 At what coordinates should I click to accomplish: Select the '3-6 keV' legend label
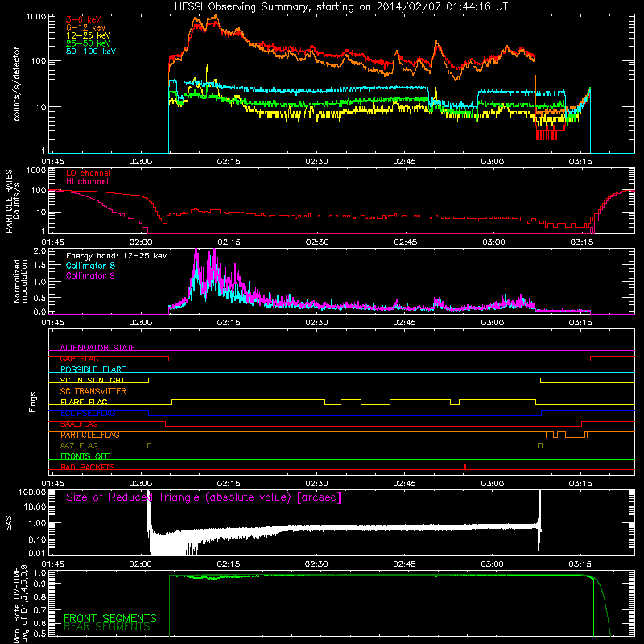(x=84, y=19)
